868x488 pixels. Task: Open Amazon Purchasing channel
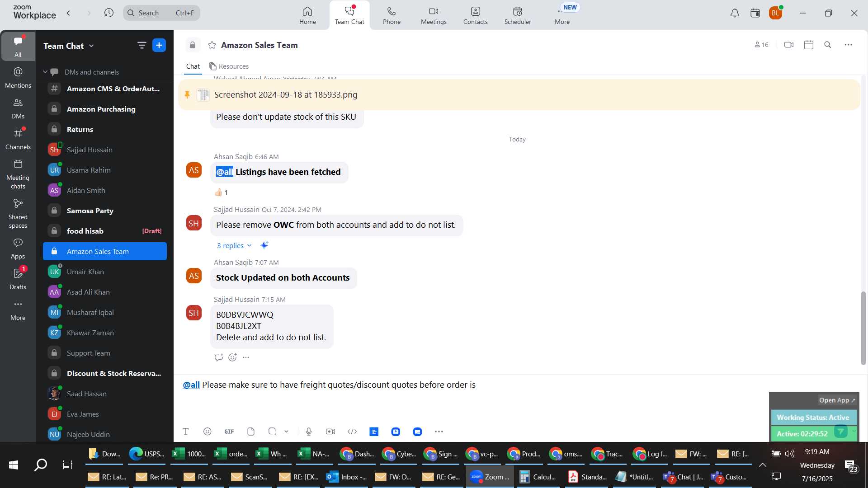click(x=105, y=109)
